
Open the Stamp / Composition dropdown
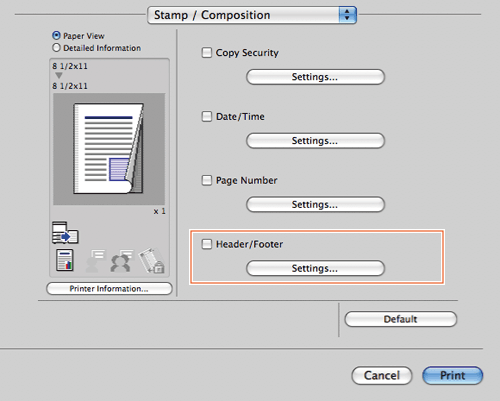[252, 15]
